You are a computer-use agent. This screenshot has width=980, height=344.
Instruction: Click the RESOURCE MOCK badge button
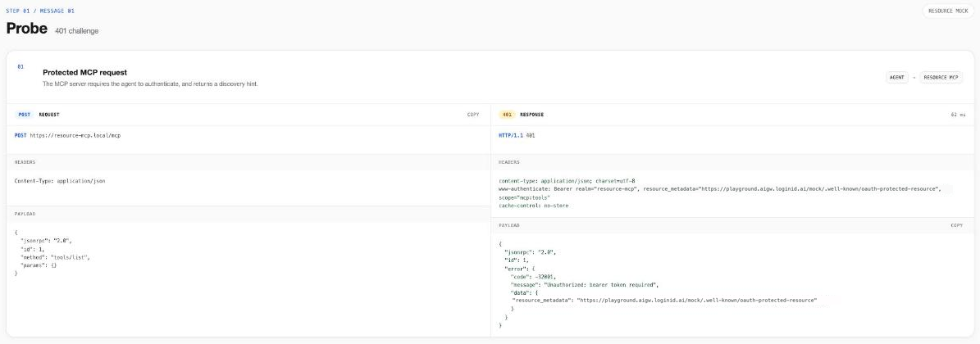tap(948, 11)
